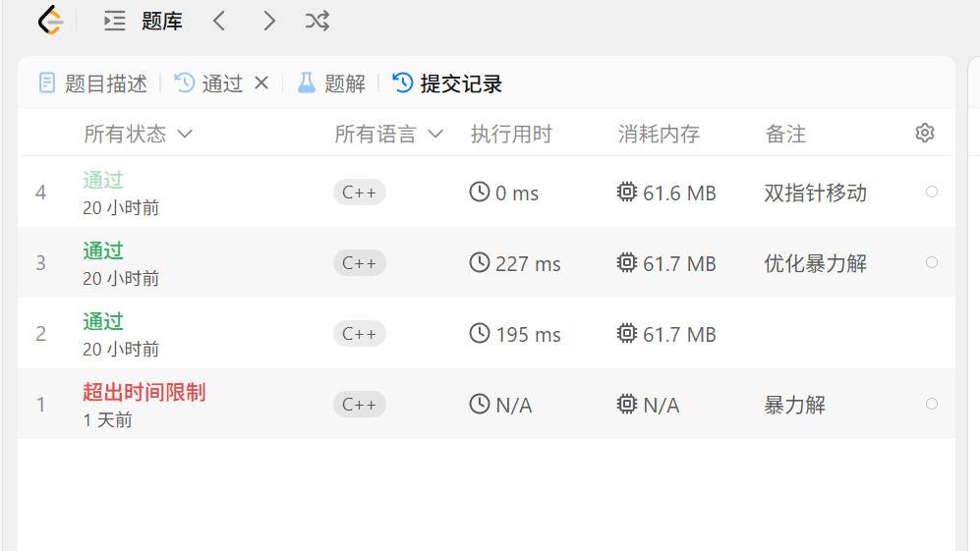Close the 通过 tab
The image size is (980, 551).
click(x=261, y=83)
